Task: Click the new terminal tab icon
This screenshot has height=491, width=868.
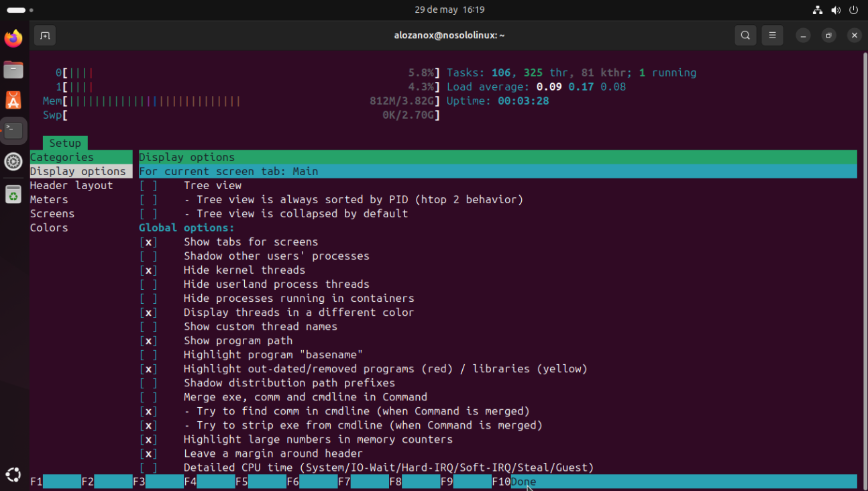Action: (45, 36)
